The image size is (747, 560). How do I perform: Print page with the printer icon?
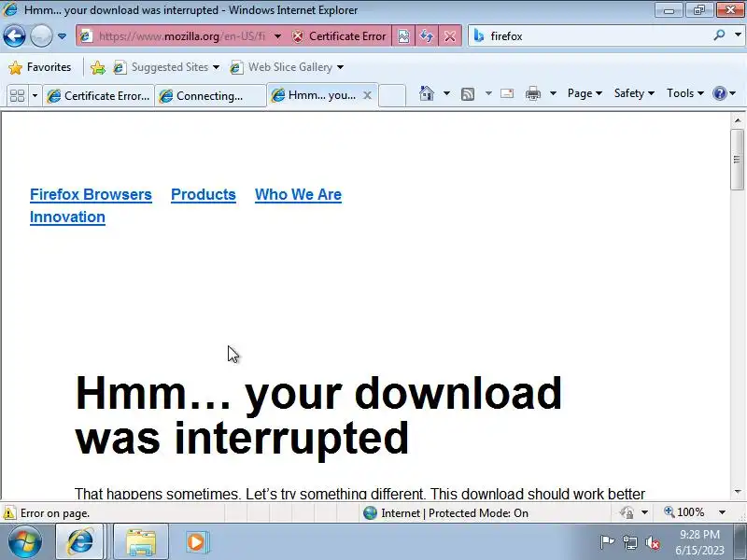(x=533, y=93)
